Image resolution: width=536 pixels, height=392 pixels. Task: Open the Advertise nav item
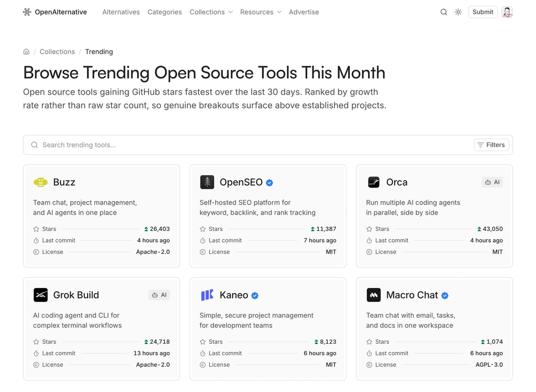[304, 12]
